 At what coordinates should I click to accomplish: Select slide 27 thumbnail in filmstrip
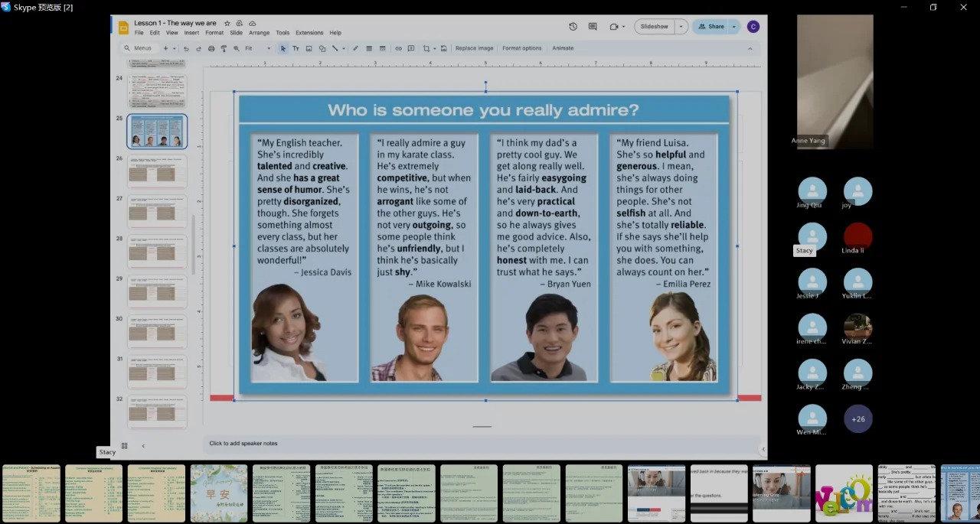click(x=157, y=211)
